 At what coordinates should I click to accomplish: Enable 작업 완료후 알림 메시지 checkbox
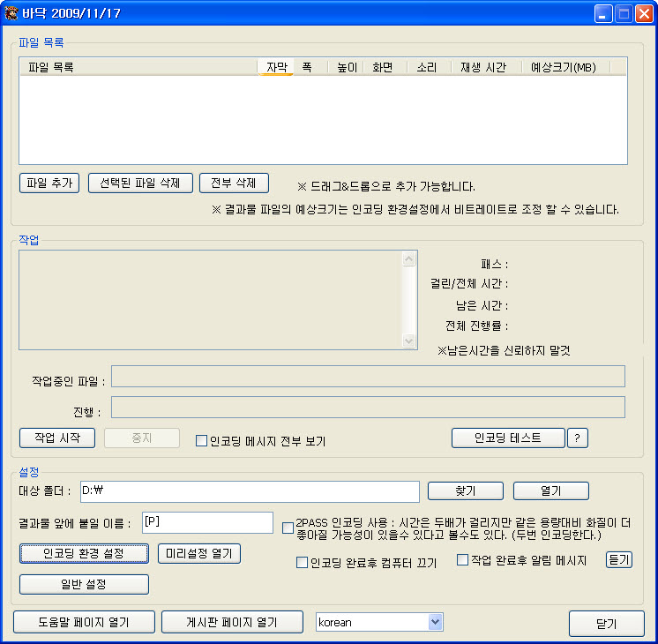(462, 560)
